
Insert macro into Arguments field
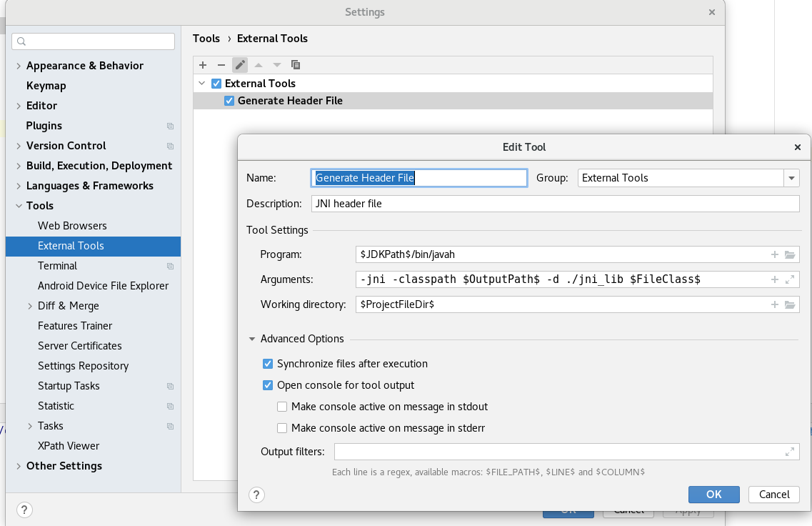pos(775,279)
